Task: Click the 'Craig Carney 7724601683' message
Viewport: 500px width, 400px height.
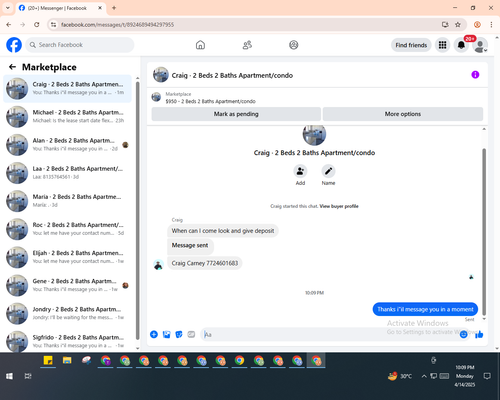Action: tap(205, 263)
